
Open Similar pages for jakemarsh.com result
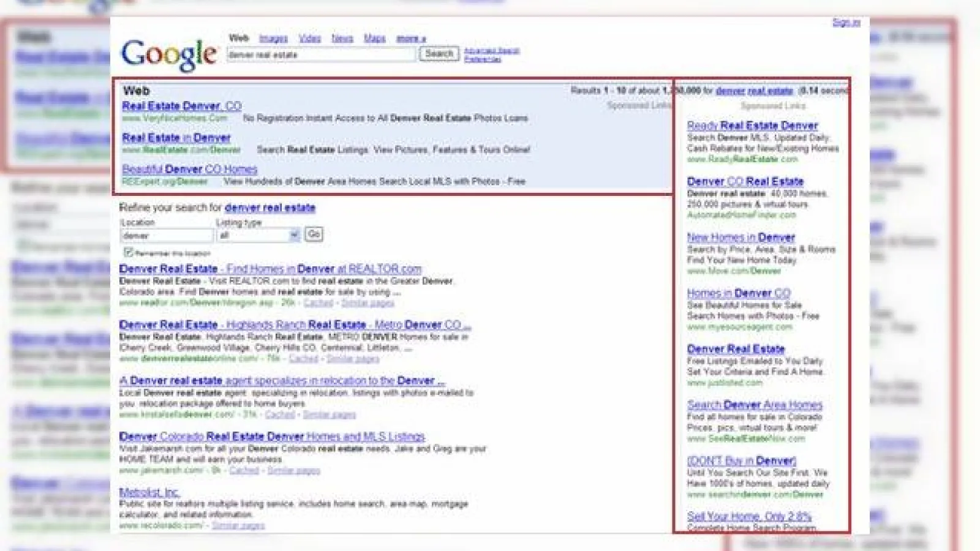pos(293,470)
